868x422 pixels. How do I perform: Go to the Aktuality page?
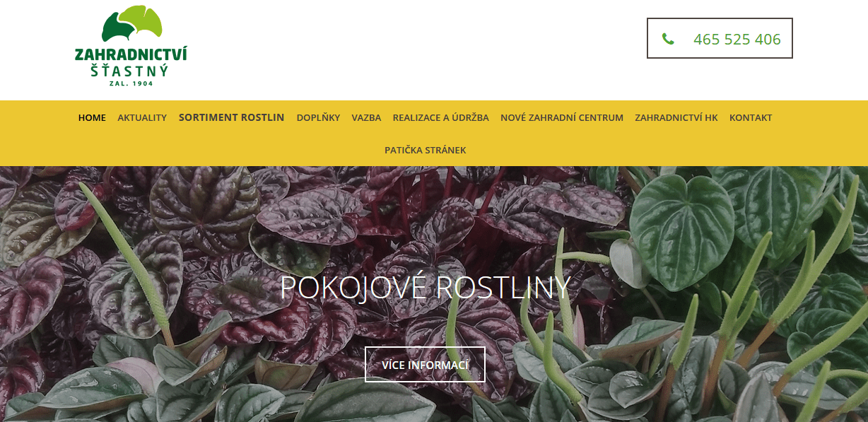click(x=142, y=117)
